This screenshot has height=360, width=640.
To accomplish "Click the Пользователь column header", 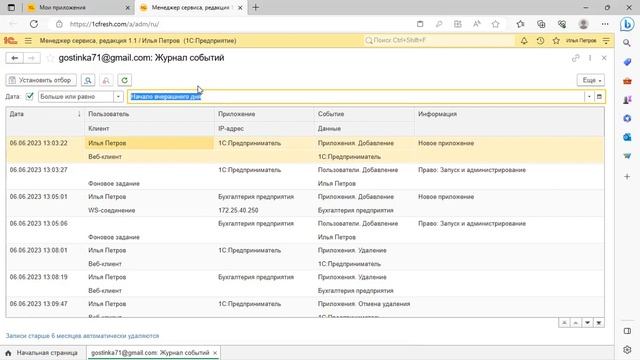I will (149, 114).
